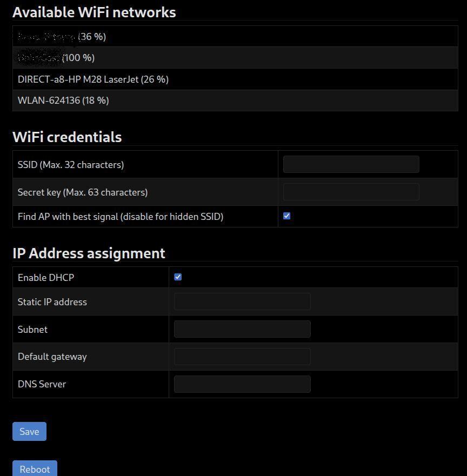Focus the Secret key entry box

(x=350, y=192)
